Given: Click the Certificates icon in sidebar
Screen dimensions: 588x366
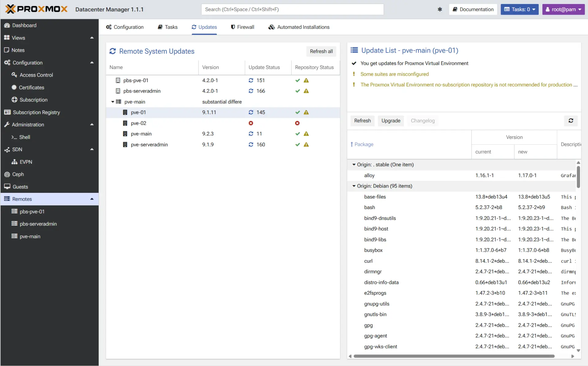Looking at the screenshot, I should [x=14, y=87].
